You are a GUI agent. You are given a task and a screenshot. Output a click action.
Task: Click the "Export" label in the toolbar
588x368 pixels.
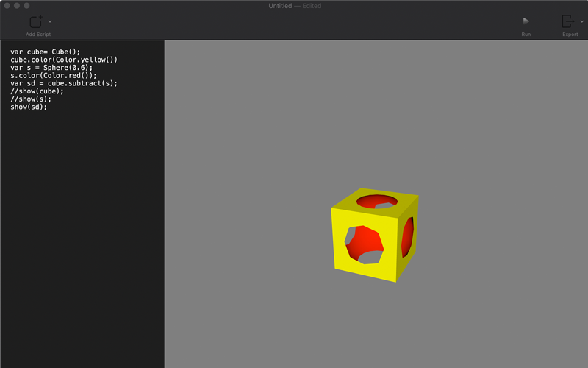click(x=570, y=34)
